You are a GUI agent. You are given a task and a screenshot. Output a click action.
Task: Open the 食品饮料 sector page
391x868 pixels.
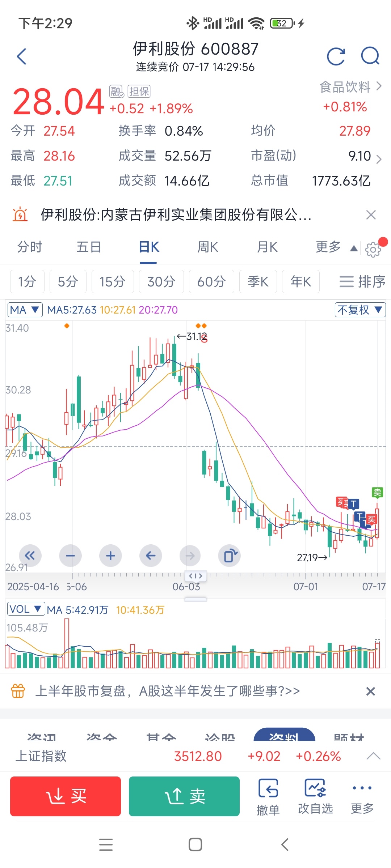(350, 87)
